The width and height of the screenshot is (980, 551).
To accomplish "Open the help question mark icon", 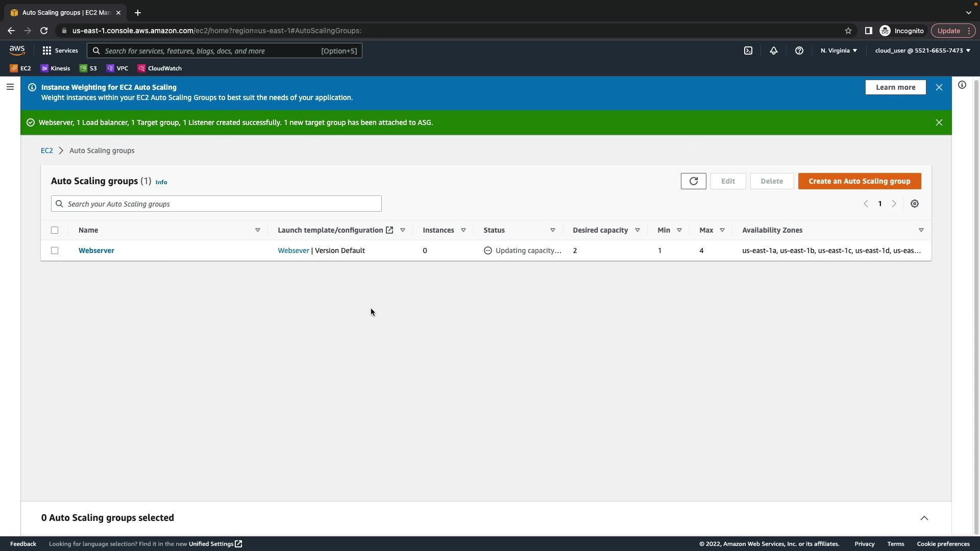I will 799,51.
